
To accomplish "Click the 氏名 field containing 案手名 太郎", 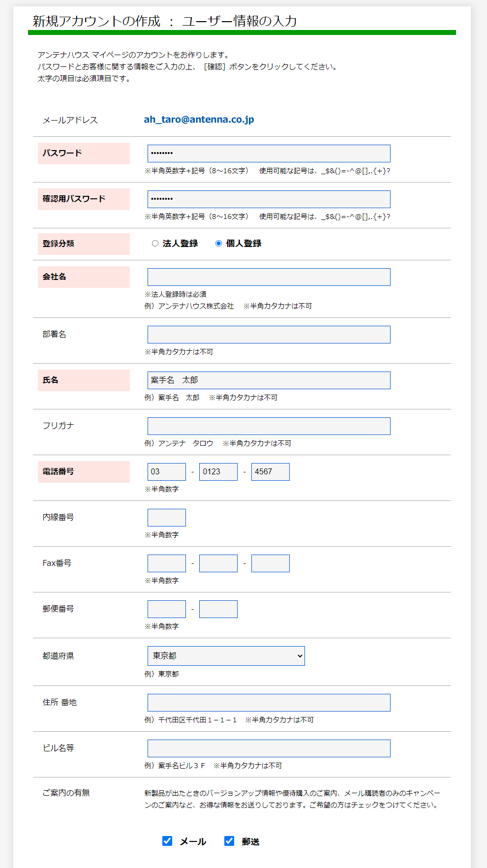I will 269,380.
